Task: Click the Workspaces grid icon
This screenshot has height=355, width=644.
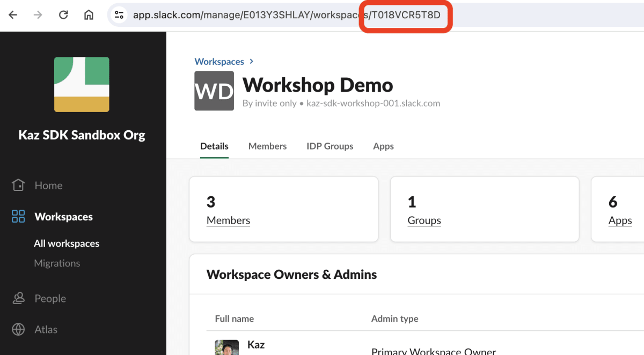Action: 18,216
